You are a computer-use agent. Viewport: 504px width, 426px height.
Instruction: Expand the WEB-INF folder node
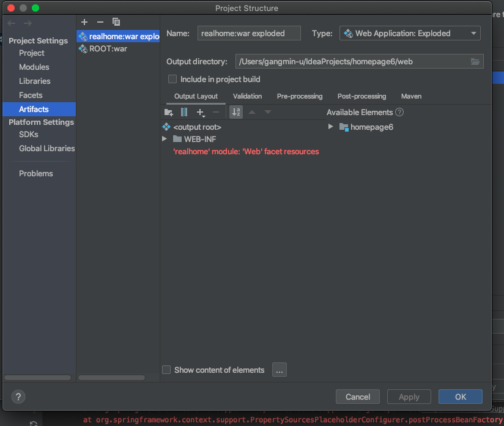pyautogui.click(x=165, y=139)
